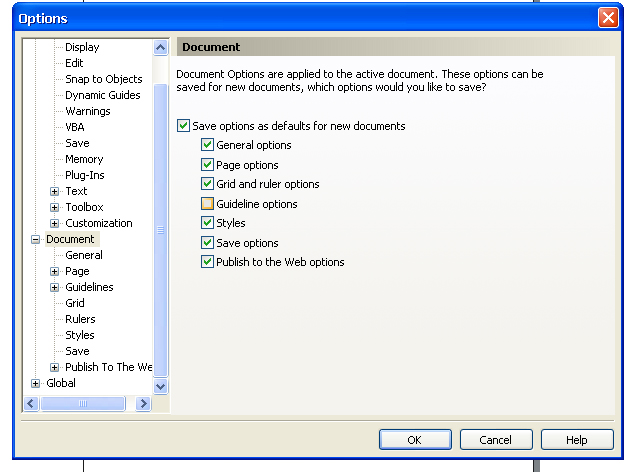
Task: Select Warnings item in tree
Action: (88, 111)
